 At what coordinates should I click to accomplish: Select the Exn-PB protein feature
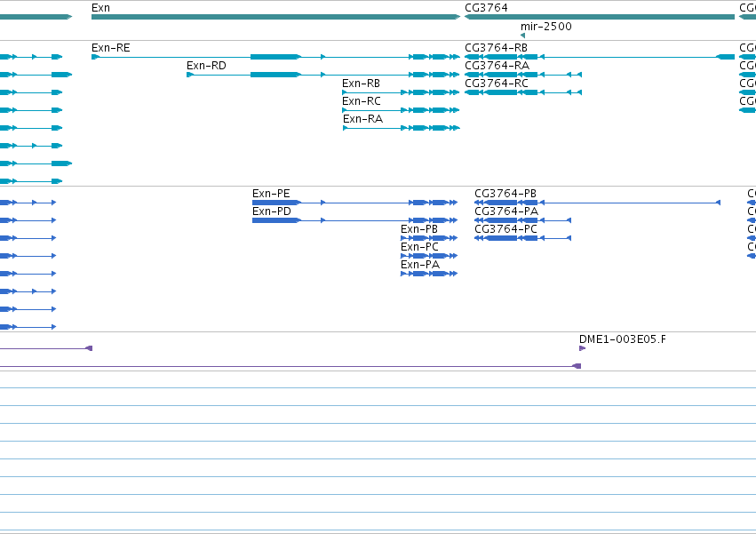click(429, 238)
